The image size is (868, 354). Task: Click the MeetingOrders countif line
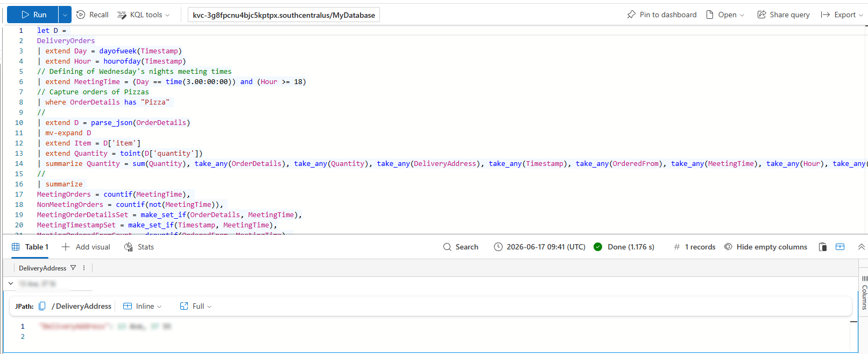click(114, 195)
